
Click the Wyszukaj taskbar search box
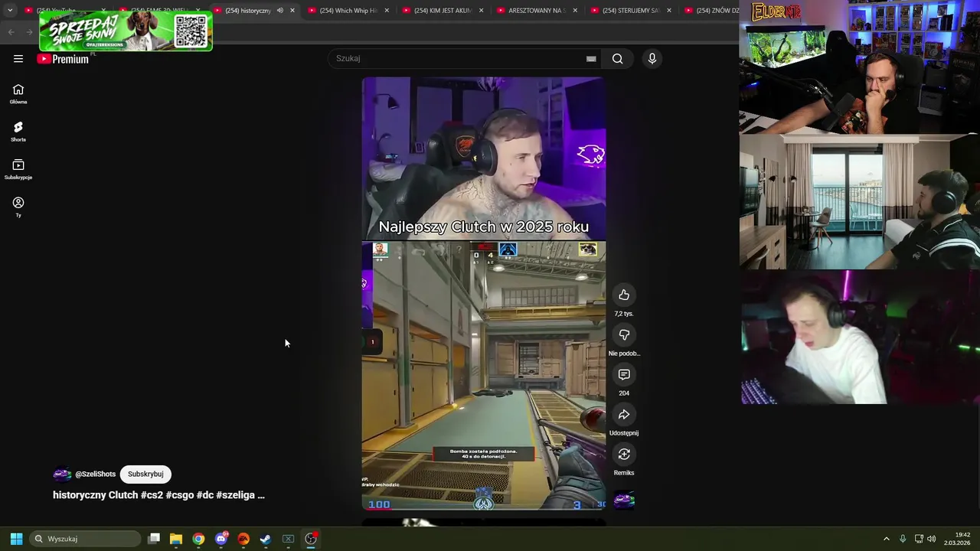(x=86, y=539)
